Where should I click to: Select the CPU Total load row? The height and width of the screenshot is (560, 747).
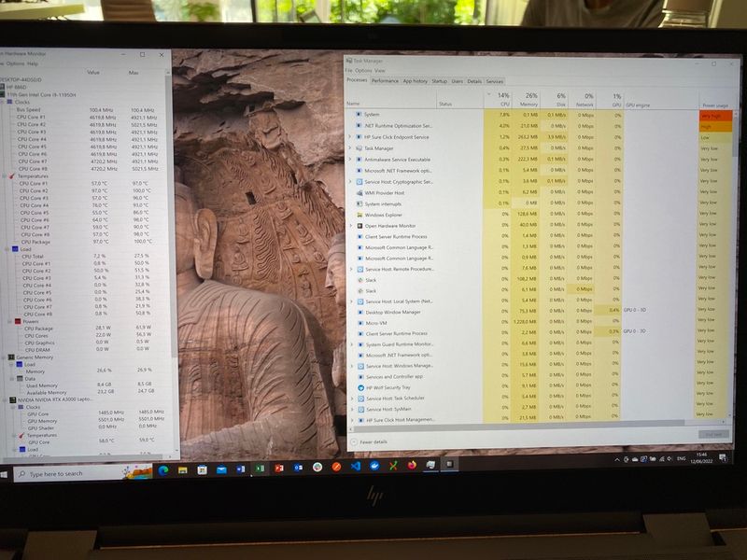86,256
